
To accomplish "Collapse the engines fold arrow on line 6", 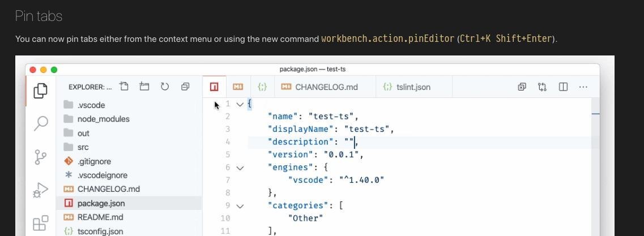I will [x=240, y=168].
